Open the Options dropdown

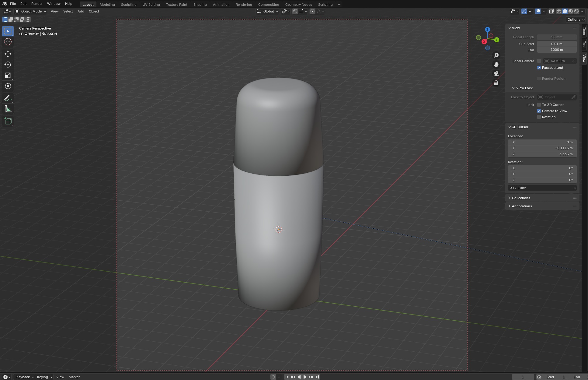(x=576, y=19)
